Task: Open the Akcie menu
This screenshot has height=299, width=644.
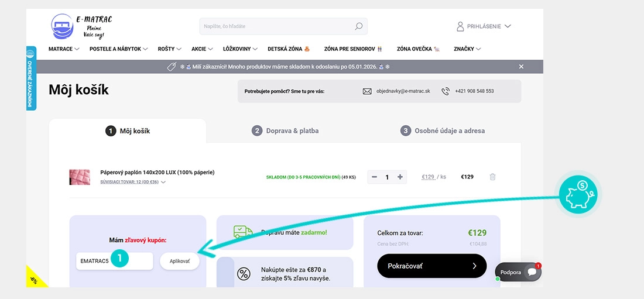Action: (202, 49)
